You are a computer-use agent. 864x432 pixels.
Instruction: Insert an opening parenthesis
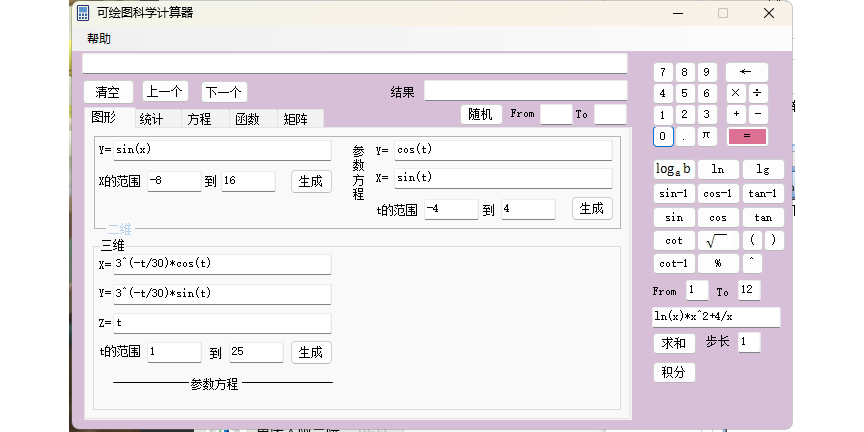(x=752, y=241)
